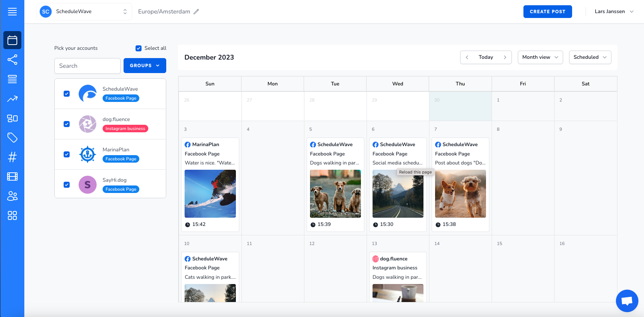The image size is (644, 317).
Task: Open the calendar view sidebar icon
Action: [x=12, y=40]
